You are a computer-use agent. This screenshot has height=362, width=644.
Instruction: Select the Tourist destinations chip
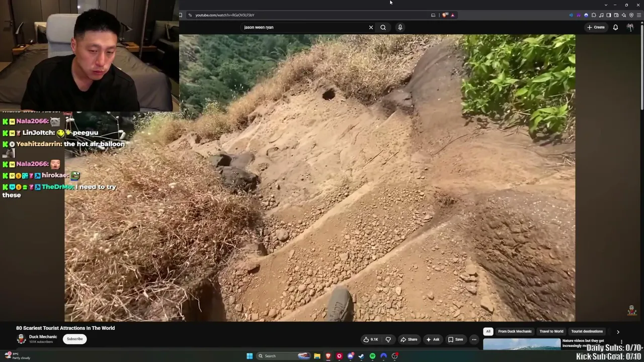(587, 331)
